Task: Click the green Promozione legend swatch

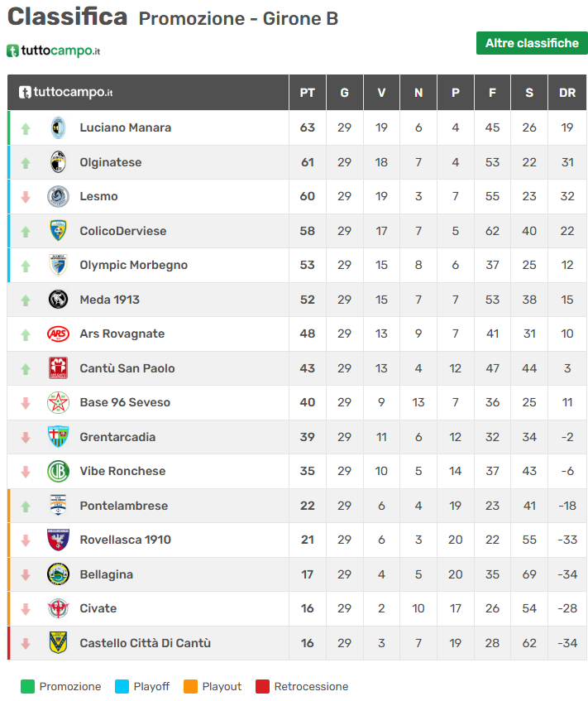Action: tap(28, 686)
